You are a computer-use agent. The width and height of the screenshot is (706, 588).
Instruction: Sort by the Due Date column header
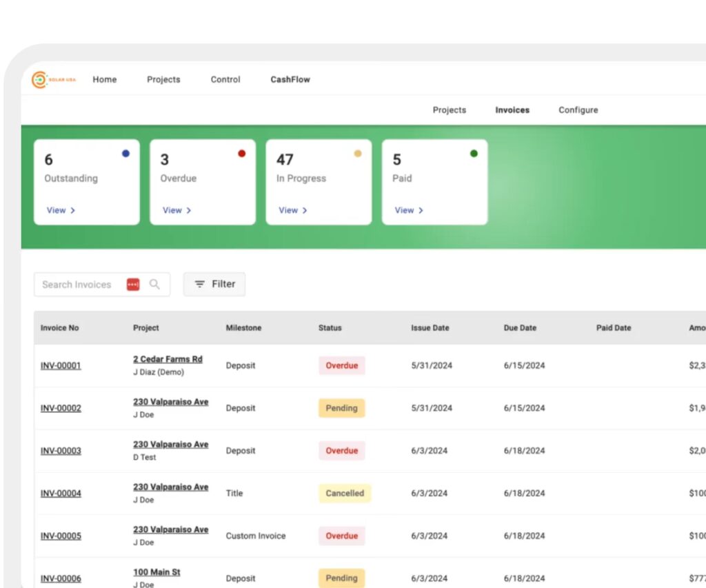pos(520,328)
